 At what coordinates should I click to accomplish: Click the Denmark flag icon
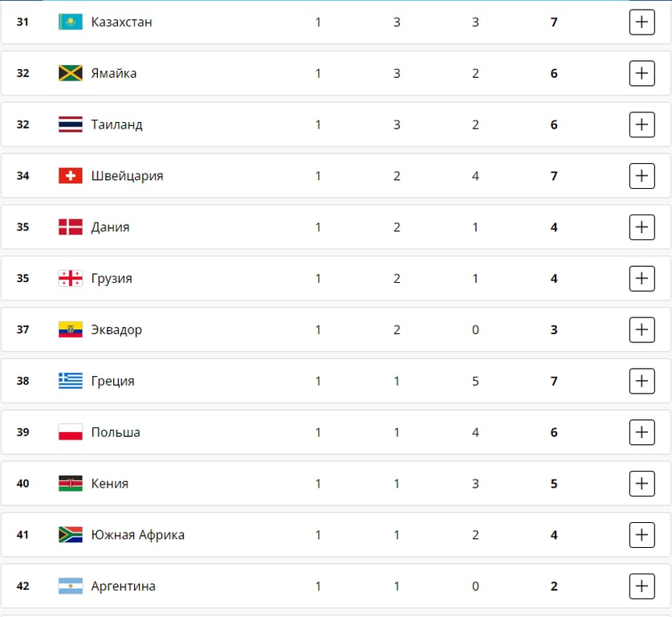tap(71, 227)
